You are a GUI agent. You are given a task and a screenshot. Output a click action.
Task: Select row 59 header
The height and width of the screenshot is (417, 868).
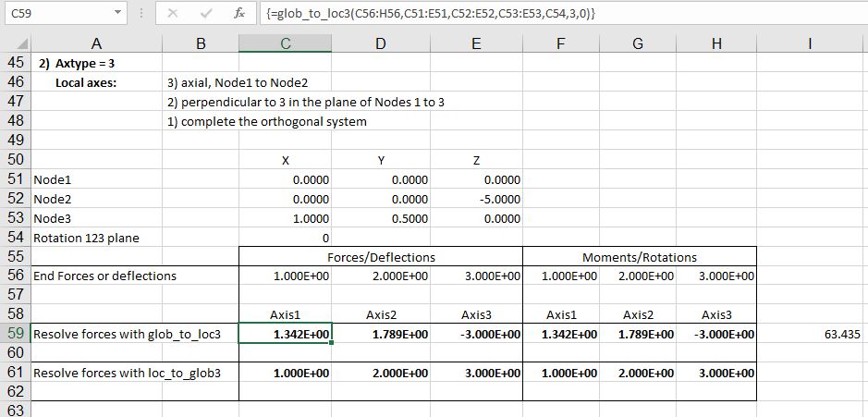[x=15, y=334]
